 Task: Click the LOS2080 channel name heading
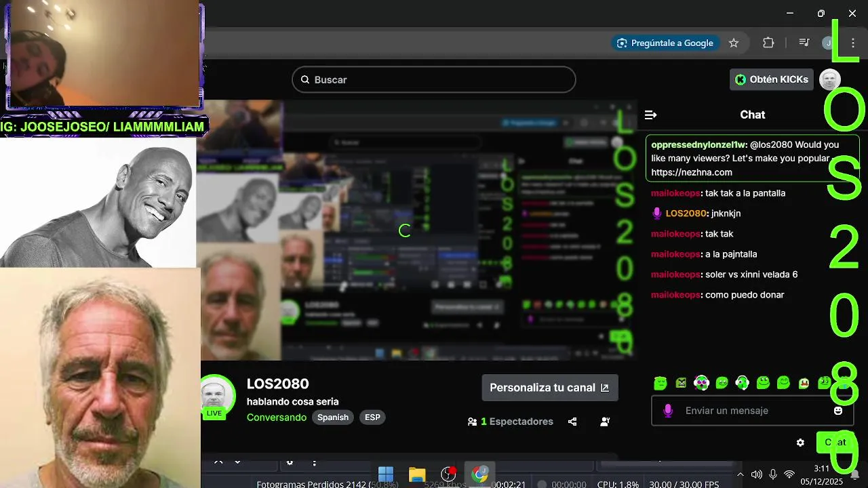278,384
